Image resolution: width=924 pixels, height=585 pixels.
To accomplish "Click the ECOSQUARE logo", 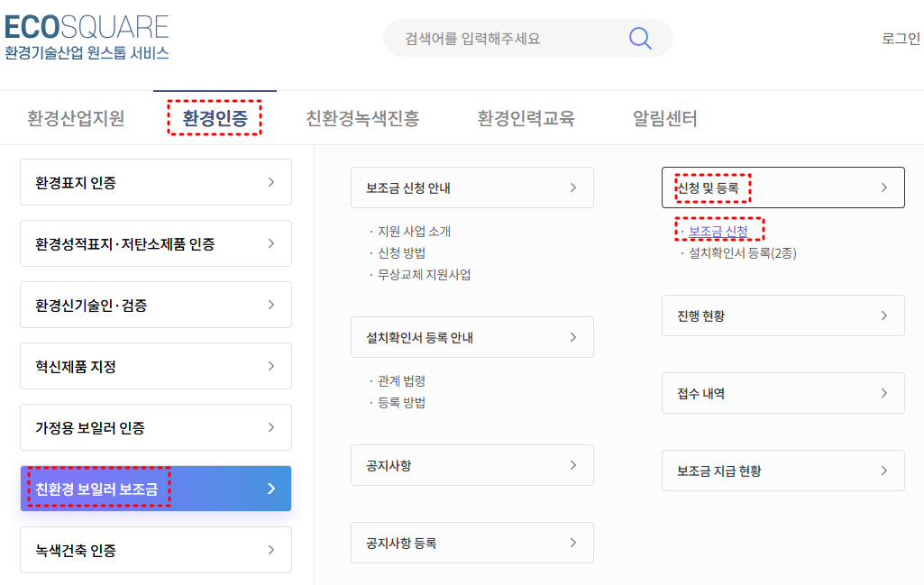I will 86,27.
